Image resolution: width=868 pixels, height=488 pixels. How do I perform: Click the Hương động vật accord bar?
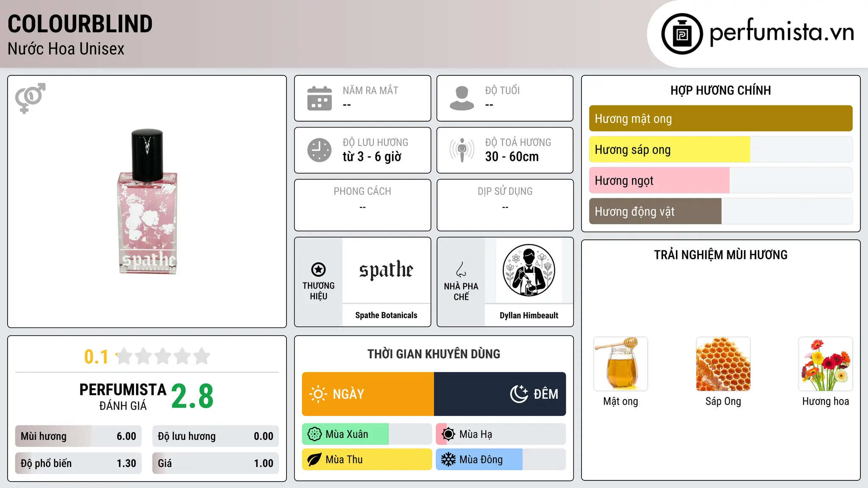(x=721, y=211)
